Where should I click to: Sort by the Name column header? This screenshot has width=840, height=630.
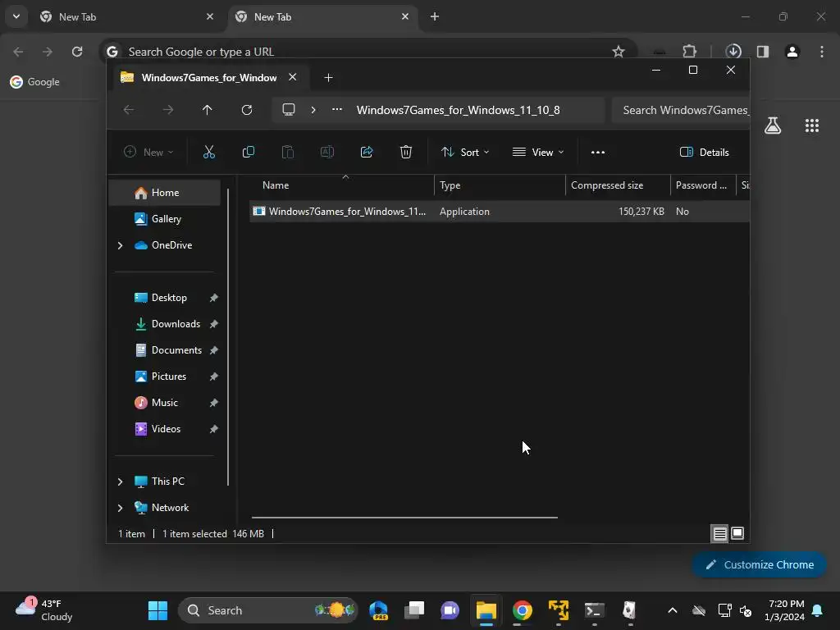tap(342, 185)
